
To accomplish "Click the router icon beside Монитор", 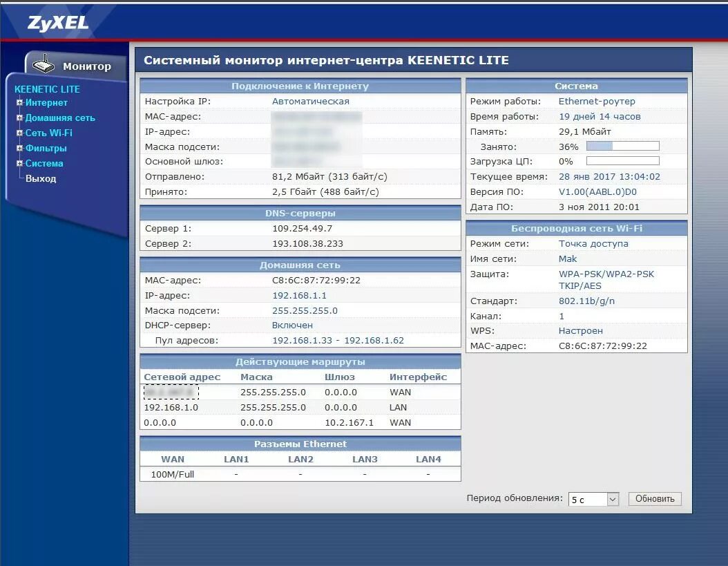I will click(x=44, y=64).
